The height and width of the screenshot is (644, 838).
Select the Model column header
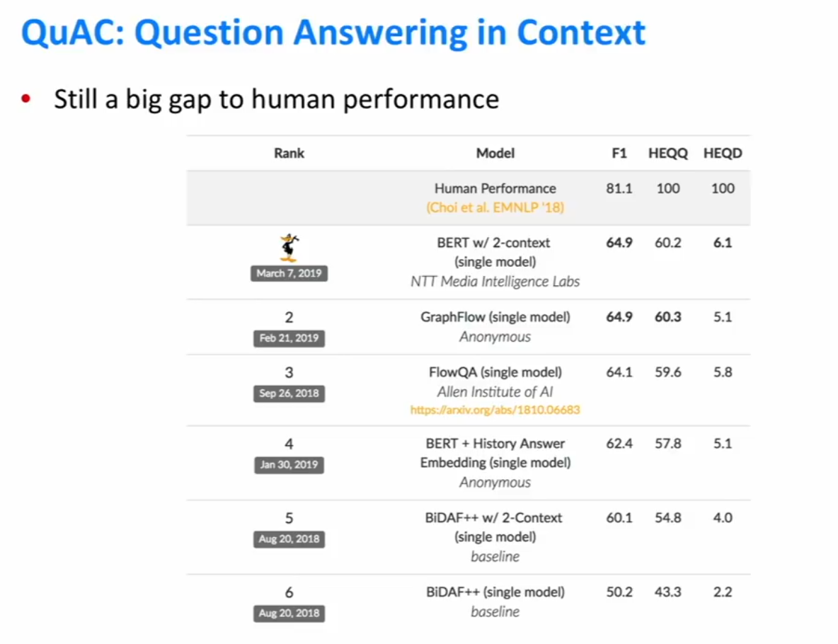495,154
